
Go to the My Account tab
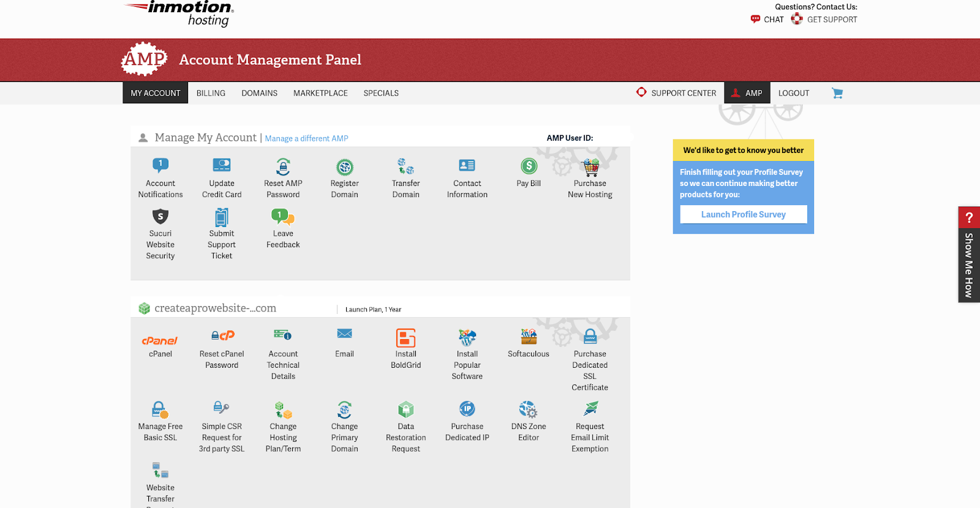click(x=156, y=93)
